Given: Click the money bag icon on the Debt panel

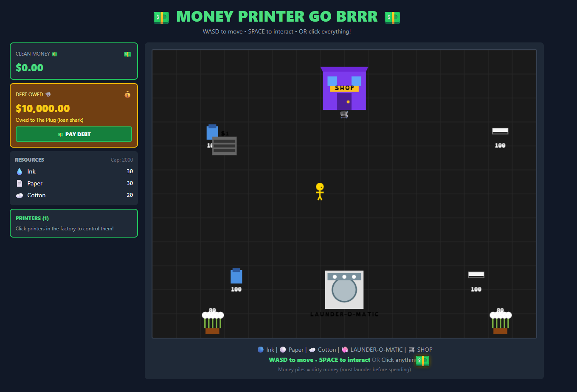Looking at the screenshot, I should (x=127, y=94).
